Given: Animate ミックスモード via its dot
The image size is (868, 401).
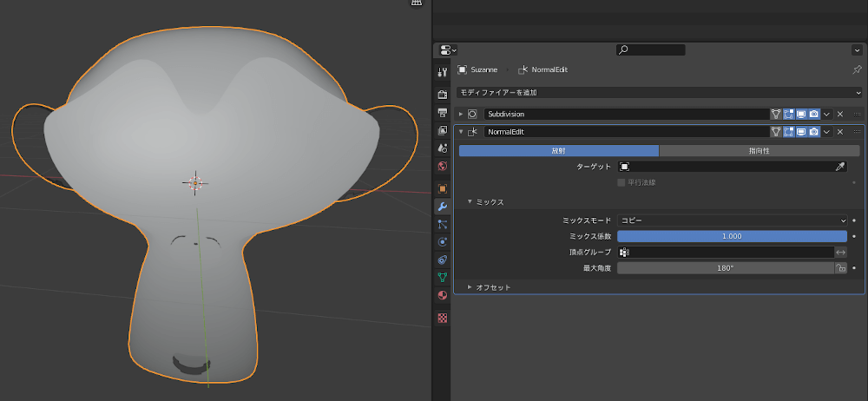Looking at the screenshot, I should pos(854,220).
